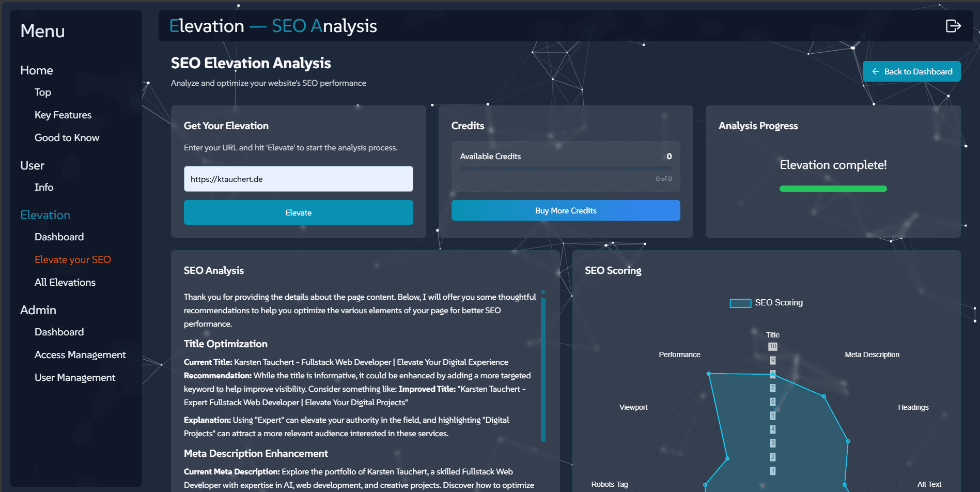Click Buy More Credits button
The height and width of the screenshot is (492, 980).
click(565, 211)
